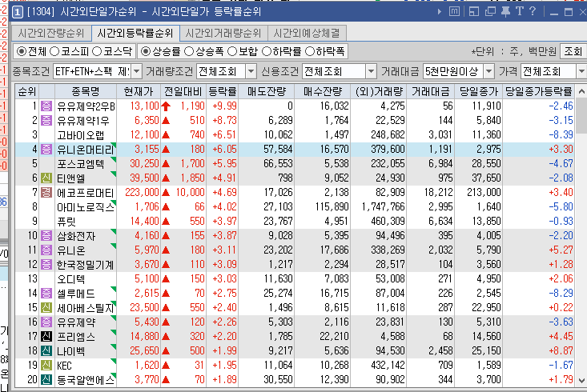Screen dimensions: 587x392
Task: Switch to the 시간외거래량순위 tab
Action: pos(223,33)
